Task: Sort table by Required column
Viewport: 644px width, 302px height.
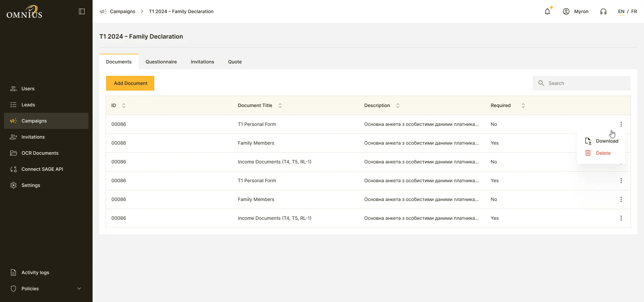Action: tap(523, 105)
